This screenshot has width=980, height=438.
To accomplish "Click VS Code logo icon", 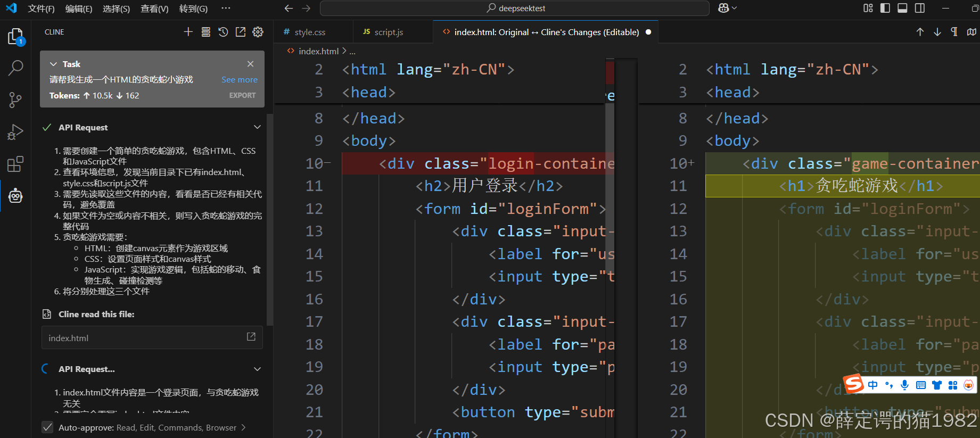I will pyautogui.click(x=11, y=8).
